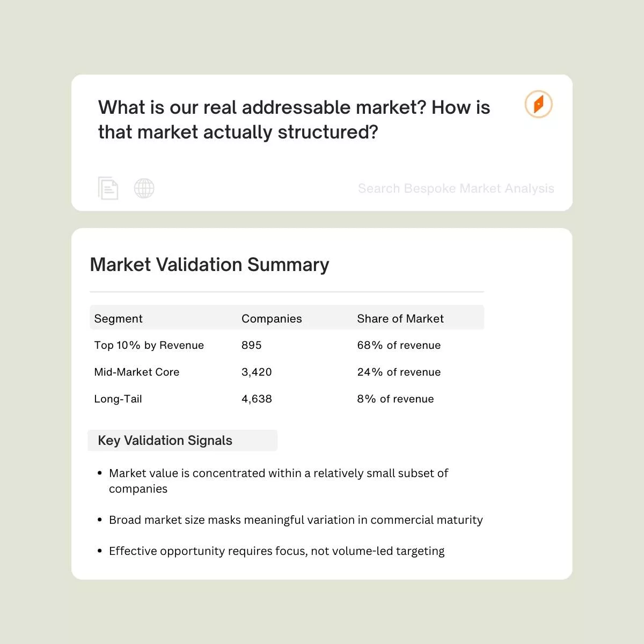This screenshot has width=644, height=644.
Task: Expand the Top 10% by Revenue row
Action: [149, 345]
